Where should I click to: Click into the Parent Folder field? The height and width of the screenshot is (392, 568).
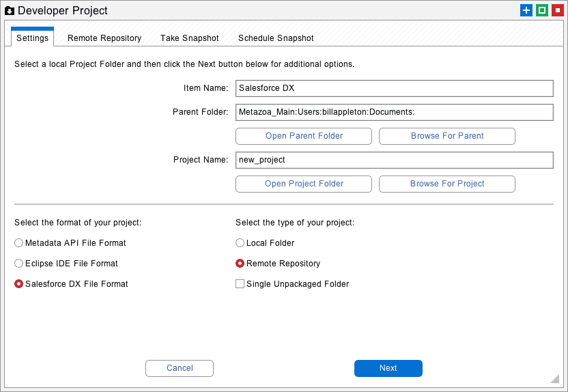tap(394, 112)
